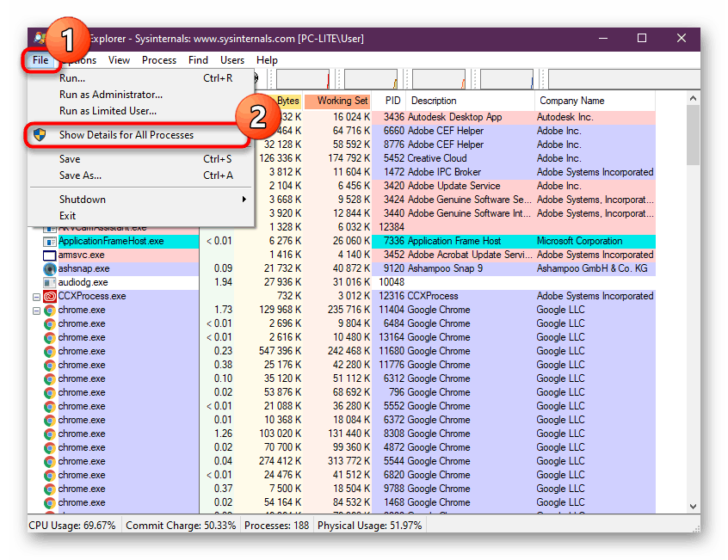Sort by the Company Name column header
The image size is (728, 560).
click(x=595, y=101)
